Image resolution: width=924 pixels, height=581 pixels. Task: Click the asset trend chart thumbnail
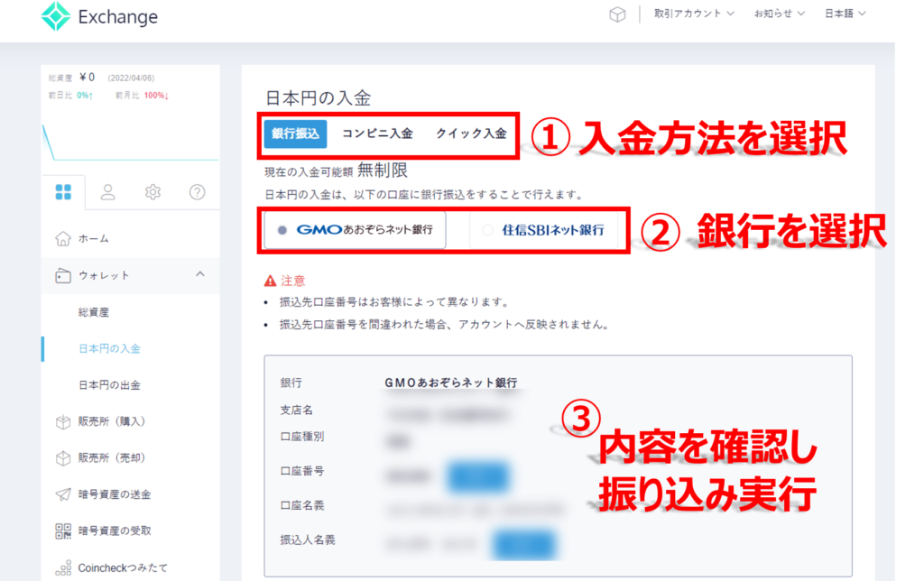(x=130, y=140)
